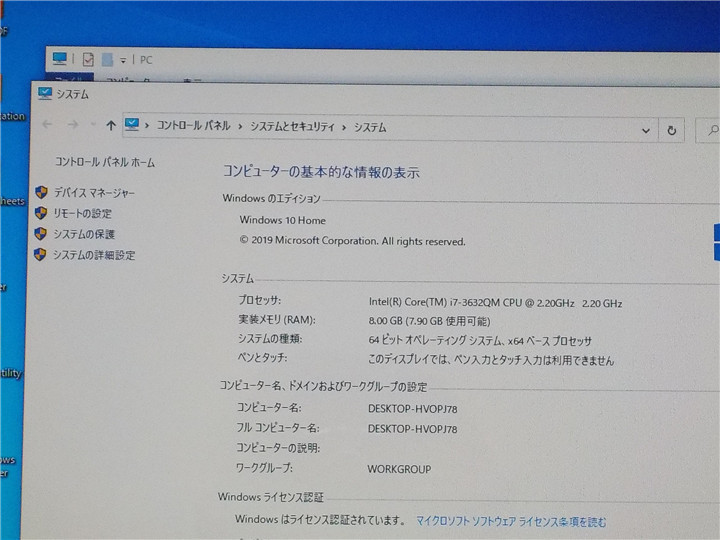Click the shield icon beside システムの保護
The image size is (720, 540).
click(x=40, y=234)
